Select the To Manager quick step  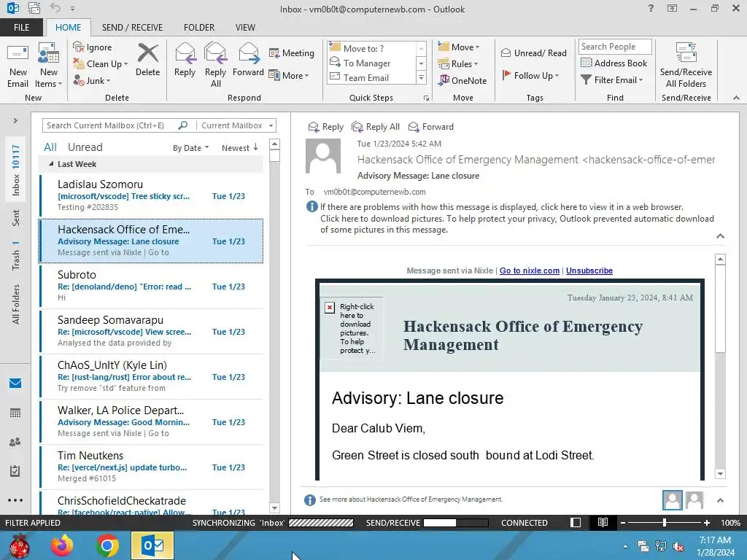372,63
